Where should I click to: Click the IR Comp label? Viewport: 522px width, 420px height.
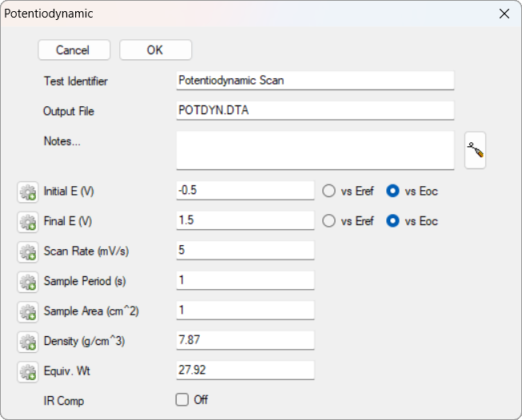click(x=64, y=401)
